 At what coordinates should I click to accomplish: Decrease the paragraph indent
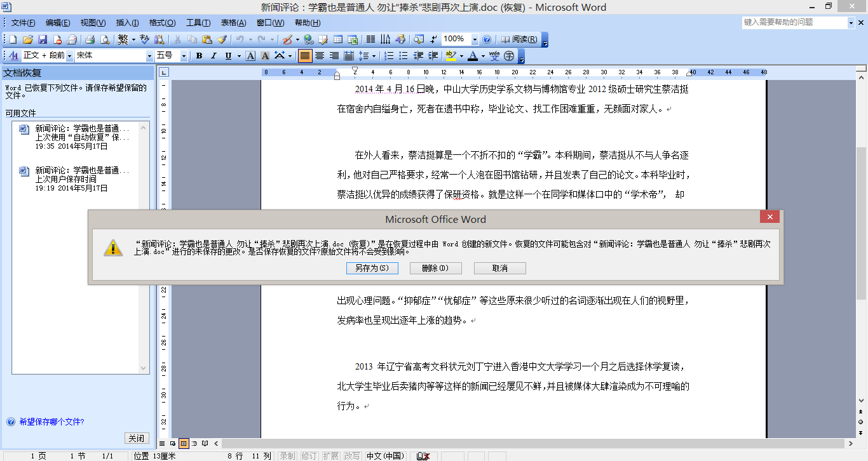coord(418,56)
